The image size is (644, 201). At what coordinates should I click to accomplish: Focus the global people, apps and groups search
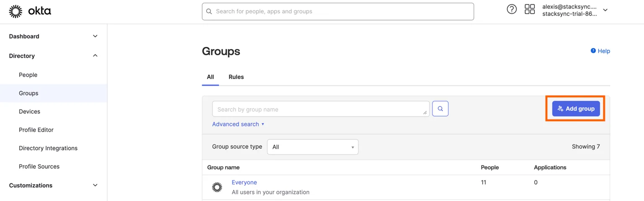pyautogui.click(x=338, y=11)
